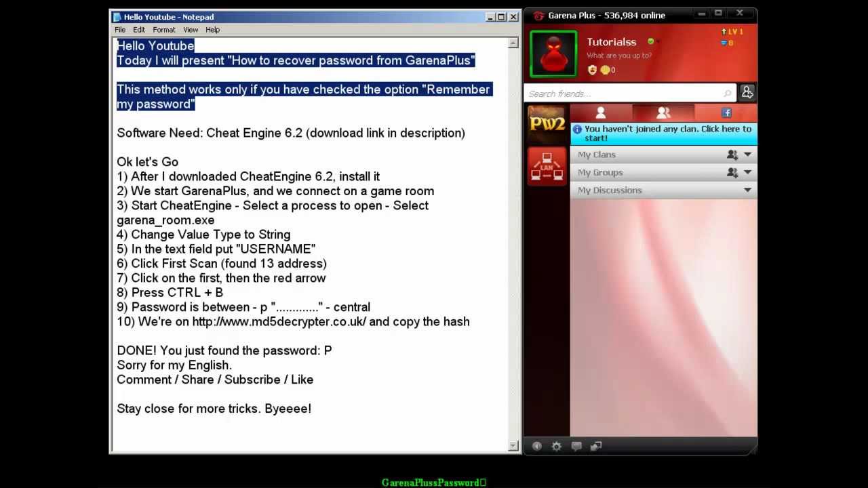The height and width of the screenshot is (488, 868).
Task: Click the My Groups header label
Action: (x=600, y=172)
